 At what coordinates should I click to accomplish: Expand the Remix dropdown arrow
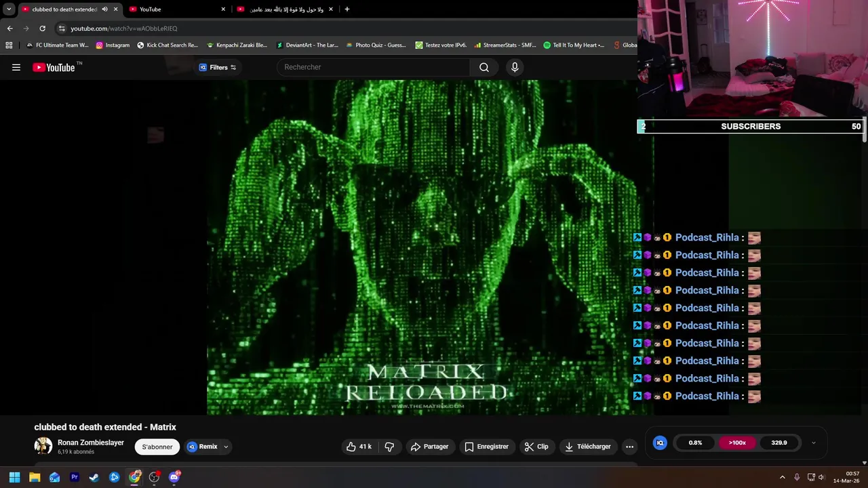226,447
